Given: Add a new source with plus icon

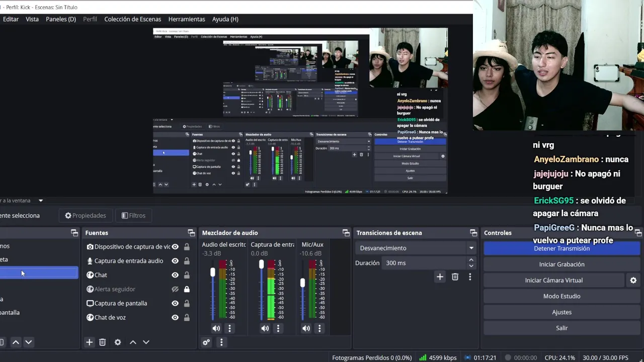Looking at the screenshot, I should tap(89, 342).
